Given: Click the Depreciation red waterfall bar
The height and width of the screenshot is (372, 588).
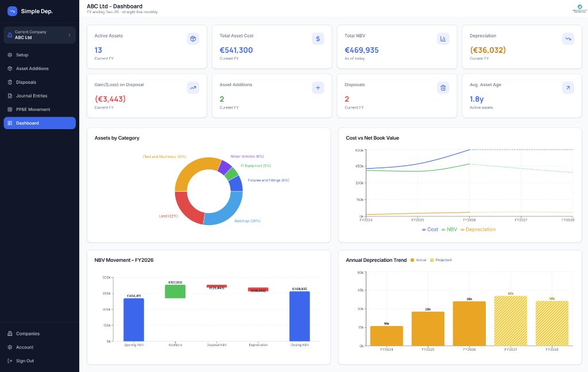Looking at the screenshot, I should 258,289.
